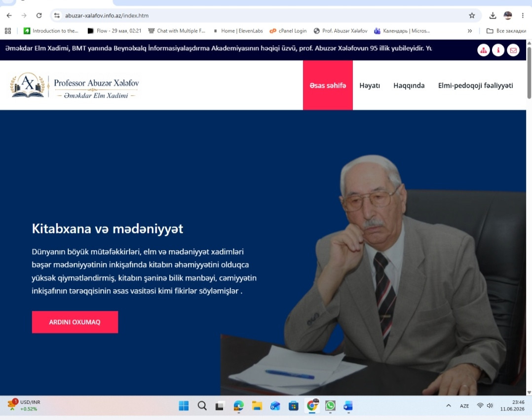Open the volume speaker icon
Viewport: 532px width, 420px height.
click(490, 405)
